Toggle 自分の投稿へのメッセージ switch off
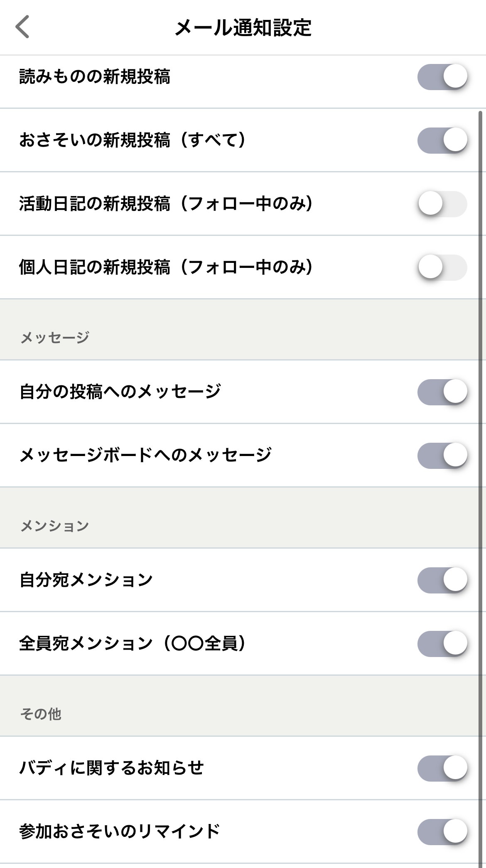Screen dimensions: 486x868 point(442,392)
